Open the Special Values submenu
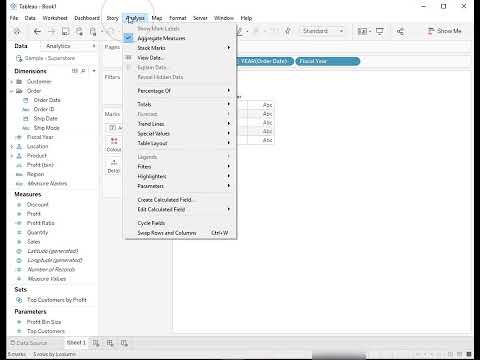Screen dimensions: 480x360 coord(180,133)
